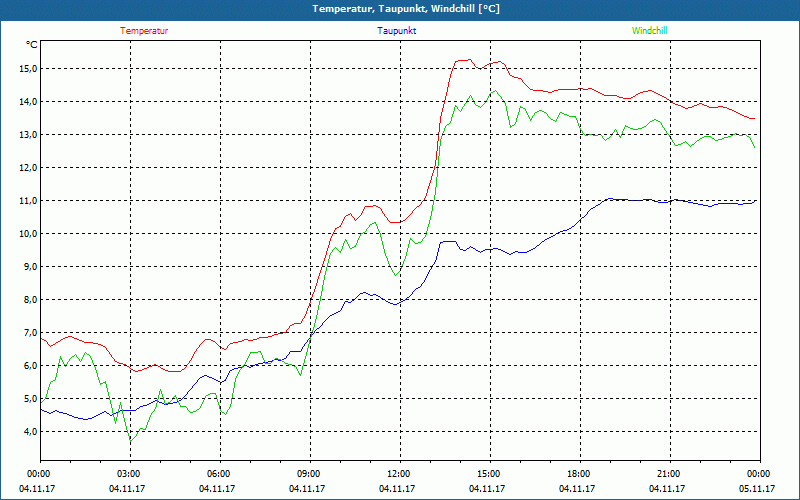Click the 9,0 y-axis value
Screen dimensions: 800x500
[31, 267]
